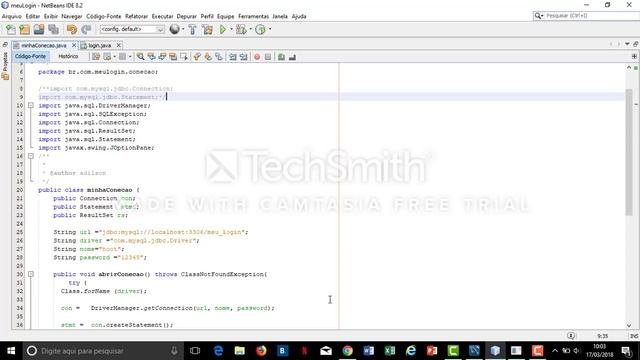This screenshot has width=640, height=360.
Task: Click the editor vertical scrollbar thumb
Action: [x=629, y=152]
